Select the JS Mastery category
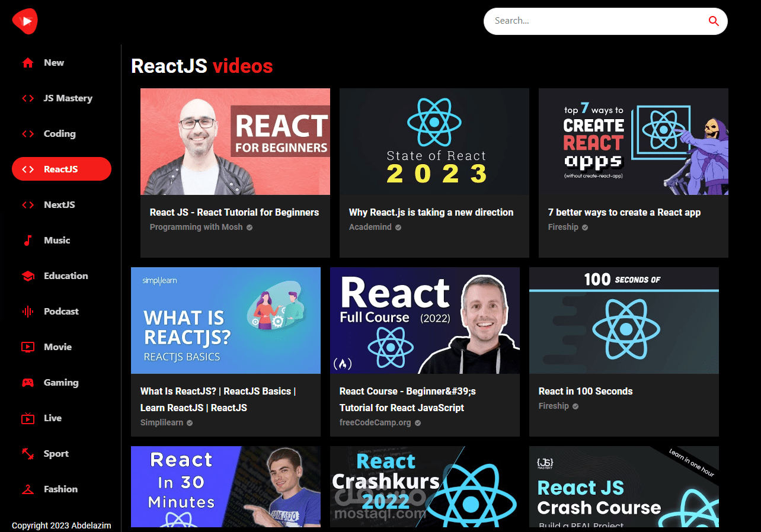Image resolution: width=761 pixels, height=532 pixels. point(62,98)
